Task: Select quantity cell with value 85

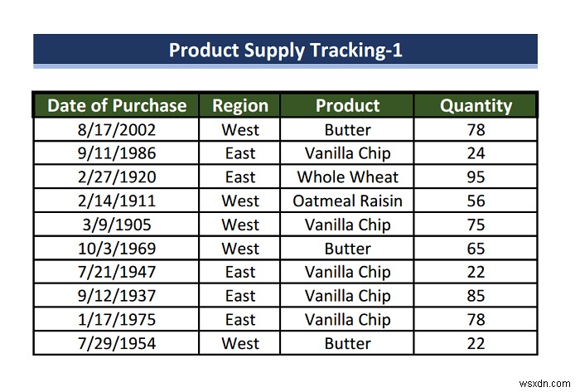Action: point(476,296)
